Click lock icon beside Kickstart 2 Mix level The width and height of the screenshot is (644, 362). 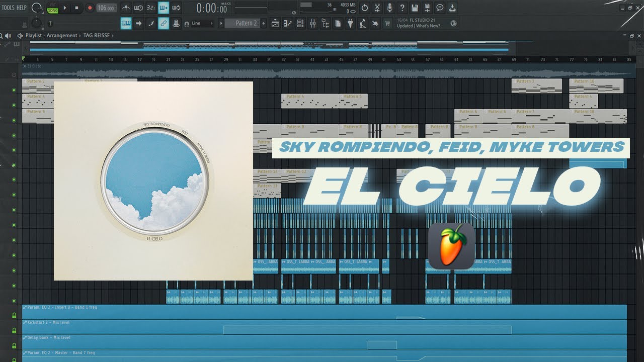pos(14,331)
